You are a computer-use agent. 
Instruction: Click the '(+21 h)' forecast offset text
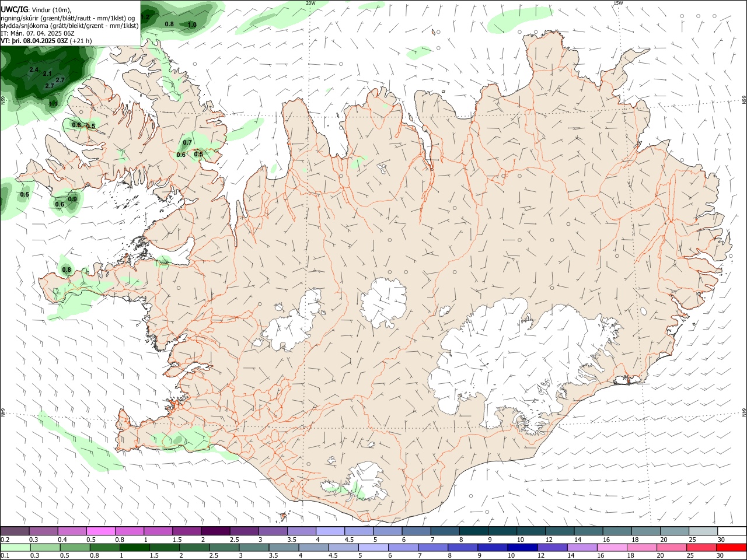81,41
